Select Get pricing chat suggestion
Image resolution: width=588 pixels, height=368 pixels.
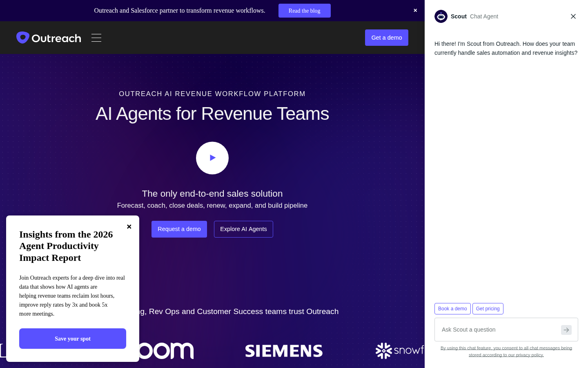click(488, 309)
